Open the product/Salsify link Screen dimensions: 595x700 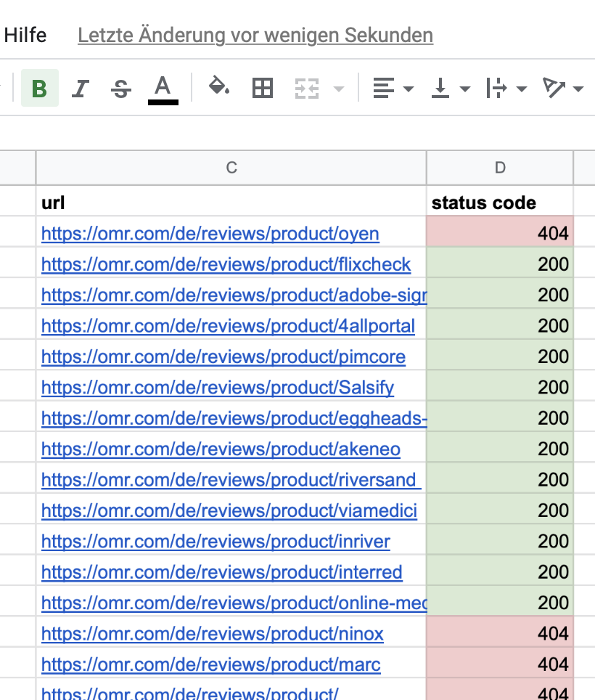click(218, 388)
